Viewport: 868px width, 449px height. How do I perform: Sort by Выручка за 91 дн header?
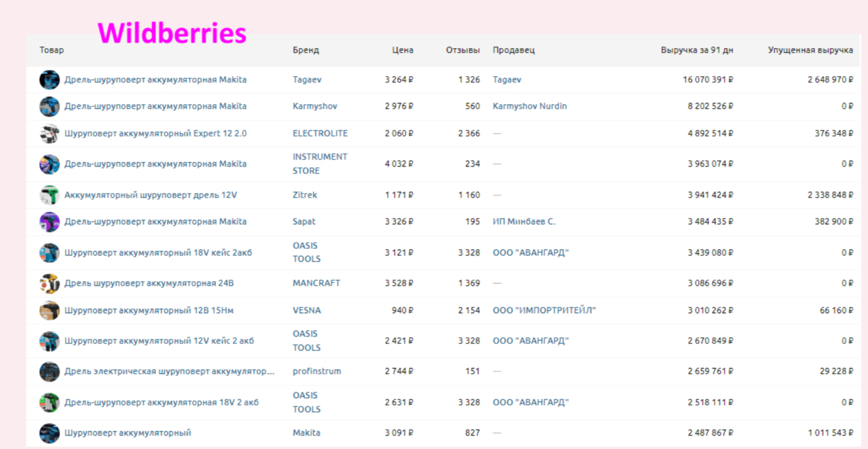697,50
